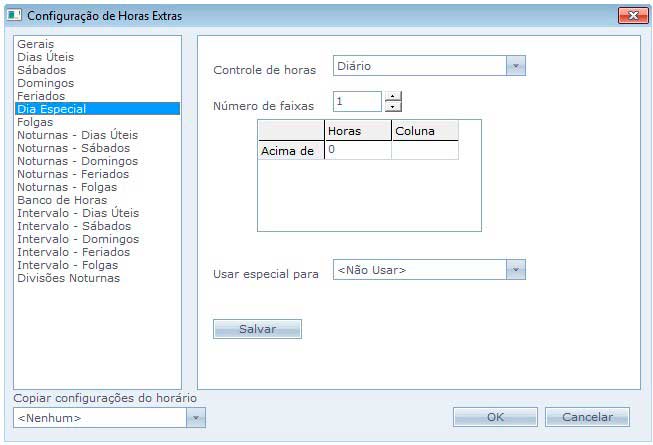Click the Coluna cell in Acima de row

click(424, 150)
